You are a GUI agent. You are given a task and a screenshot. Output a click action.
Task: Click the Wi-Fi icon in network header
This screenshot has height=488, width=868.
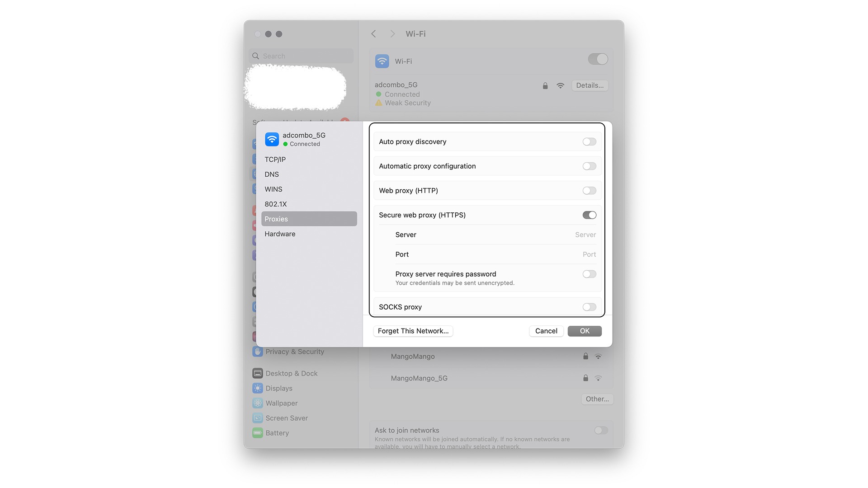click(382, 60)
